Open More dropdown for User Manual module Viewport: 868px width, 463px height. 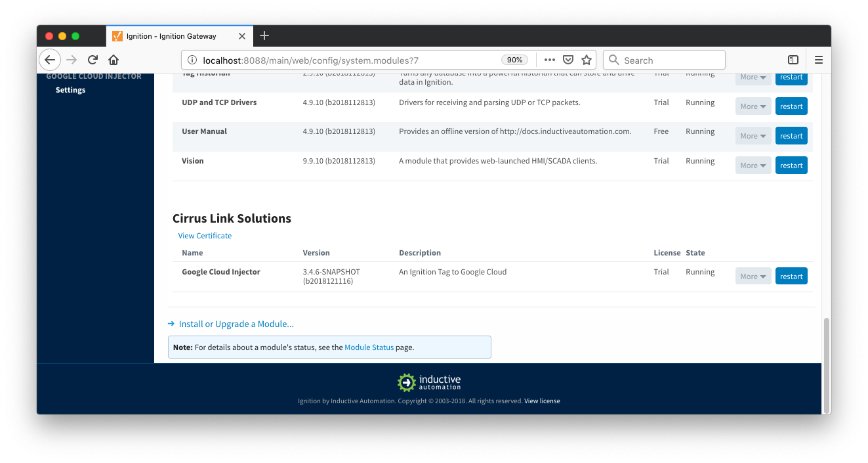tap(753, 136)
